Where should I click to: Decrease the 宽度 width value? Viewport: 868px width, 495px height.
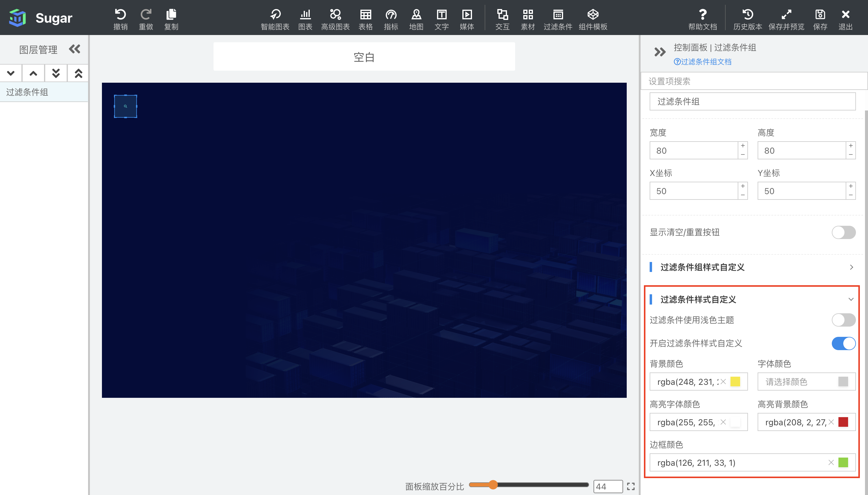[743, 155]
